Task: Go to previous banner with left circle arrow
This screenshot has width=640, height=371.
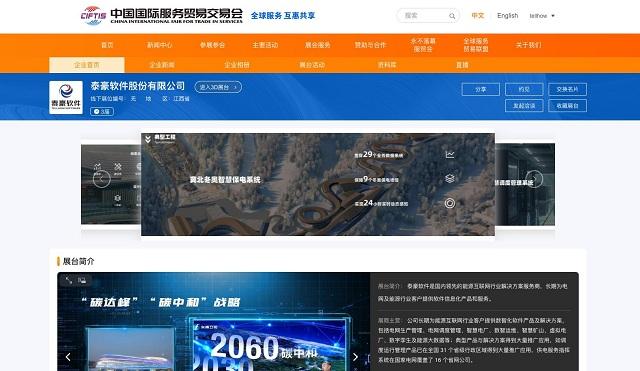Action: (x=102, y=179)
